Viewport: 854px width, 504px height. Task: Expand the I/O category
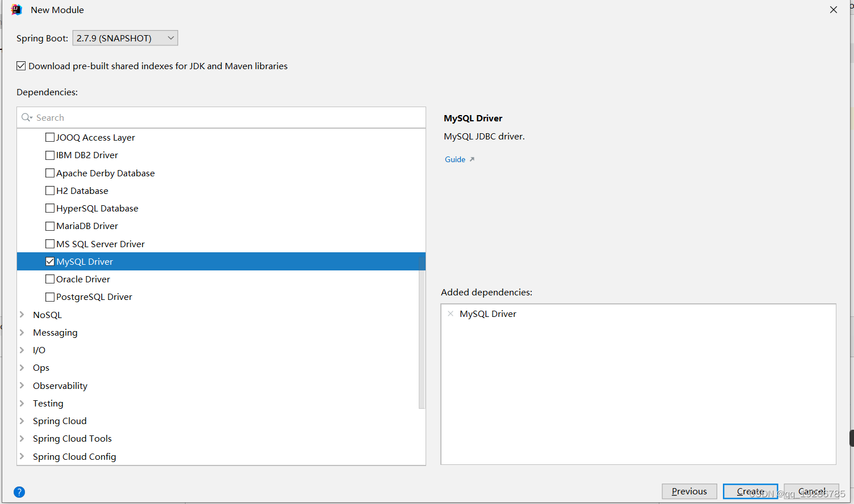[x=22, y=350]
